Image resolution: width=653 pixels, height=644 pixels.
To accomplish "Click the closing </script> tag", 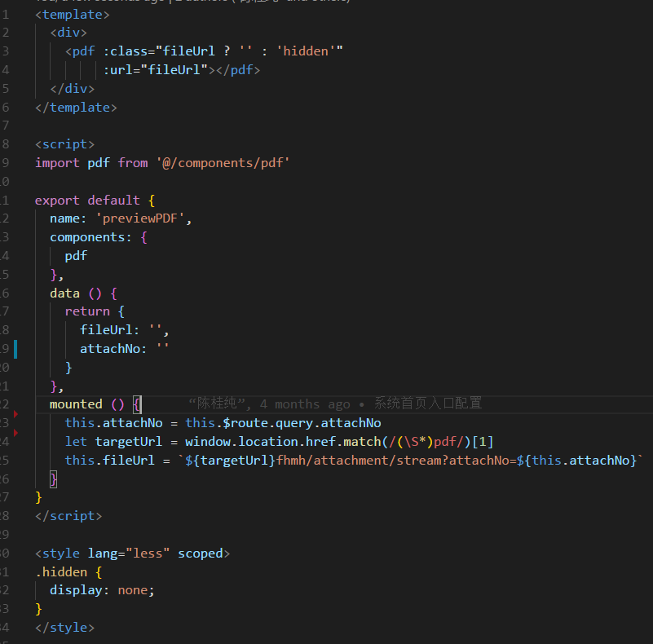I will (68, 515).
